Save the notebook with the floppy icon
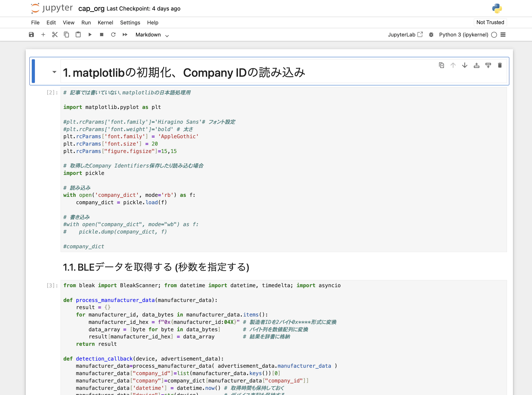The width and height of the screenshot is (532, 395). coord(31,35)
